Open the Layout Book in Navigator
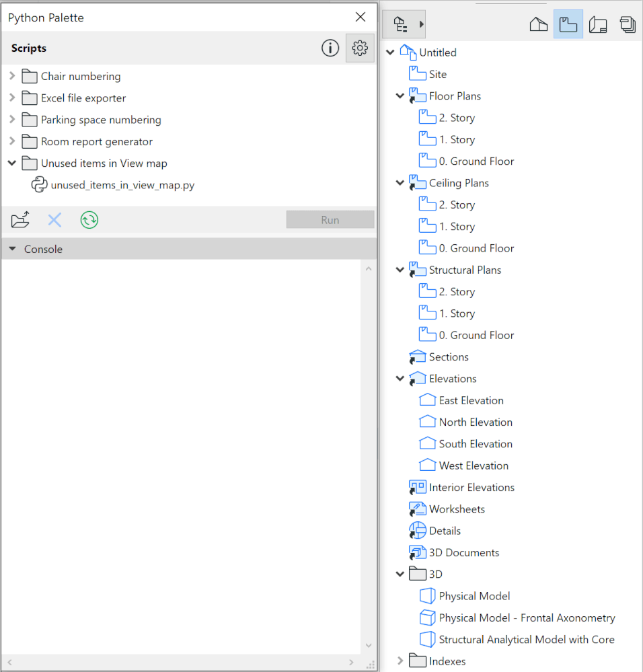 tap(598, 24)
